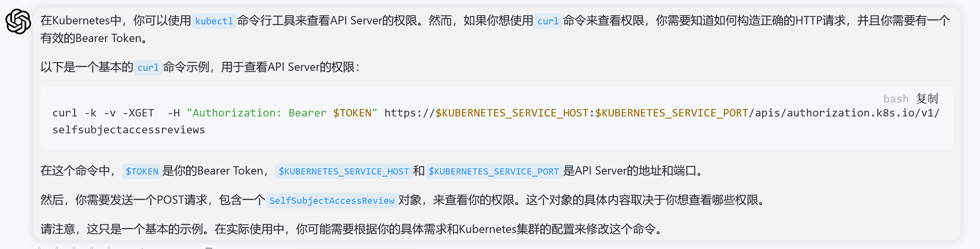This screenshot has height=249, width=980.
Task: Click $KUBERNETES_SERVICE_HOST in the curl URL
Action: [x=512, y=113]
